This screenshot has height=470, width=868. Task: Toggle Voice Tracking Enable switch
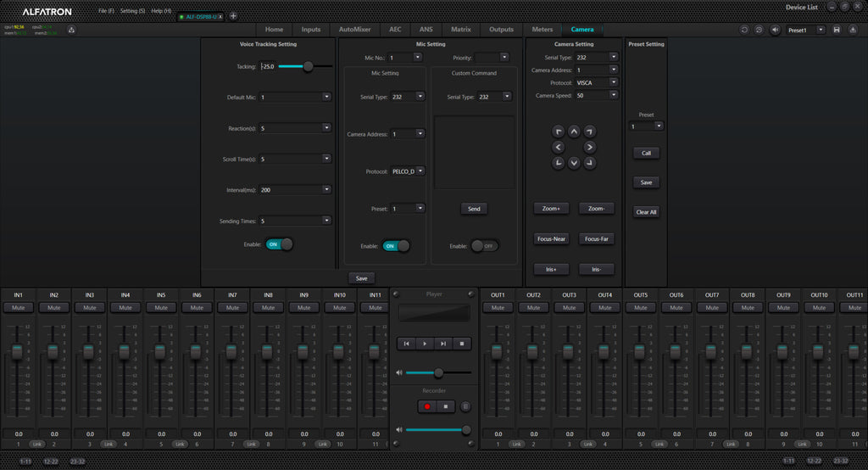click(279, 244)
